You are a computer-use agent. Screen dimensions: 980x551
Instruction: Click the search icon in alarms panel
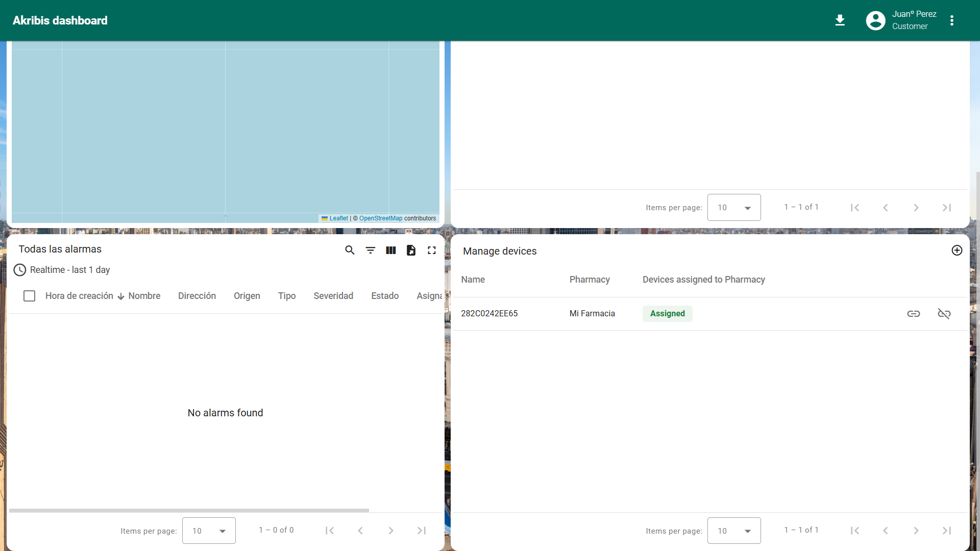click(x=350, y=250)
